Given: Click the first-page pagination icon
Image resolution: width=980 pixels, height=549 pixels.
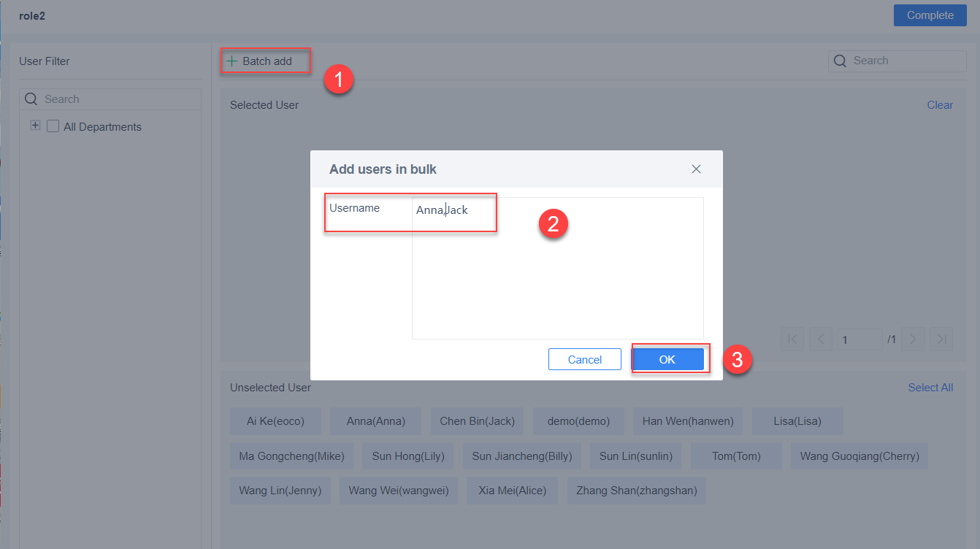Looking at the screenshot, I should [x=792, y=339].
